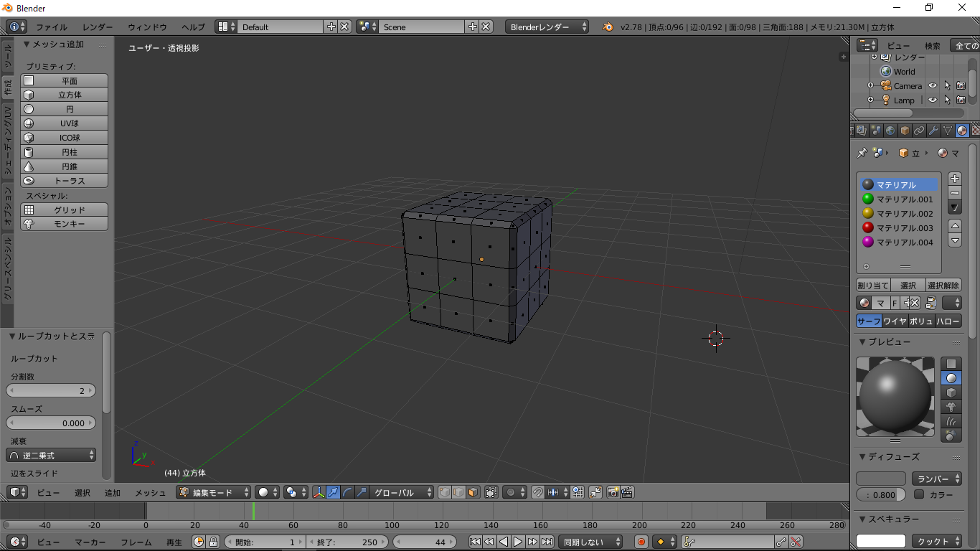
Task: Open the レンダー menu in top bar
Action: coord(98,27)
